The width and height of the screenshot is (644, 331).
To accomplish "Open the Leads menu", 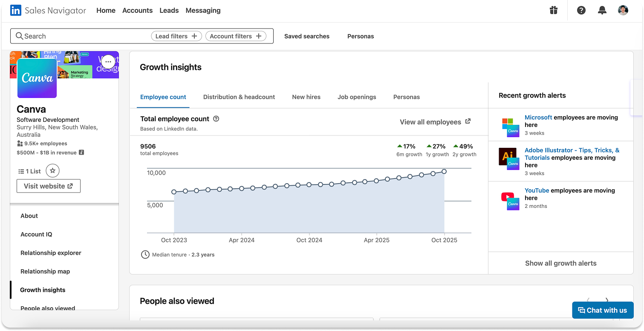I will (x=169, y=10).
